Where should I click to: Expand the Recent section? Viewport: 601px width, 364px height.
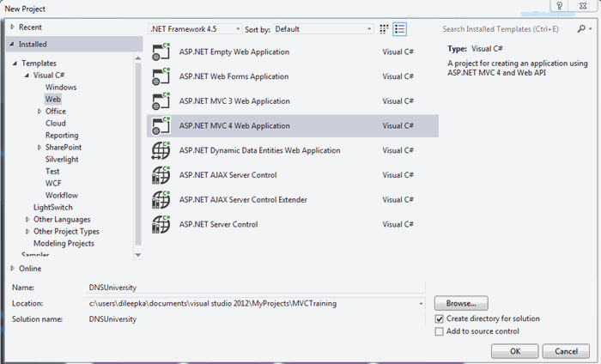point(13,27)
